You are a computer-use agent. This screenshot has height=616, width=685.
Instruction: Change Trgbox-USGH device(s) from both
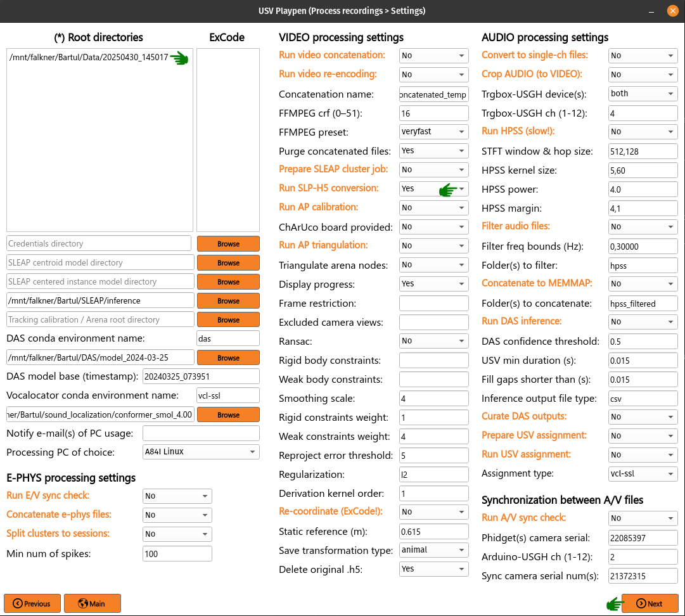pos(643,94)
